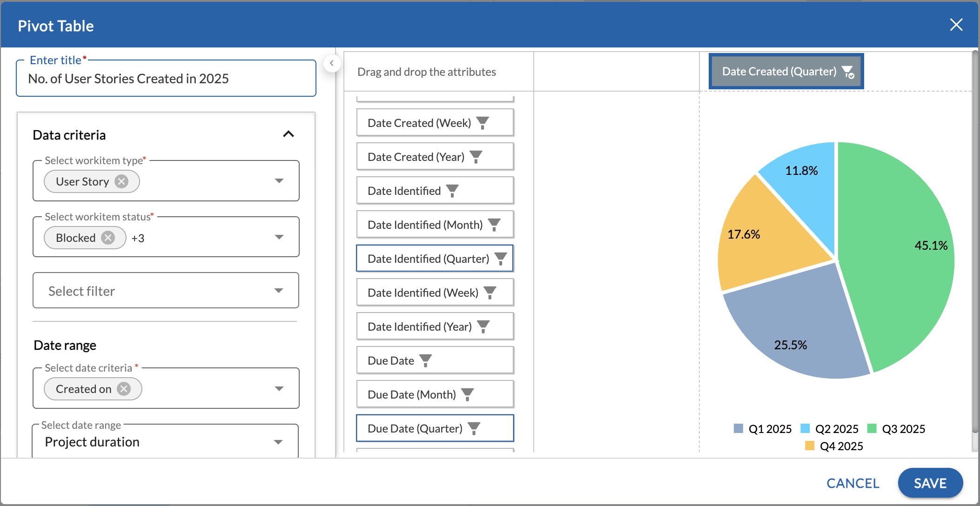Remove the Blocked status chip
This screenshot has height=506, width=980.
pos(108,238)
